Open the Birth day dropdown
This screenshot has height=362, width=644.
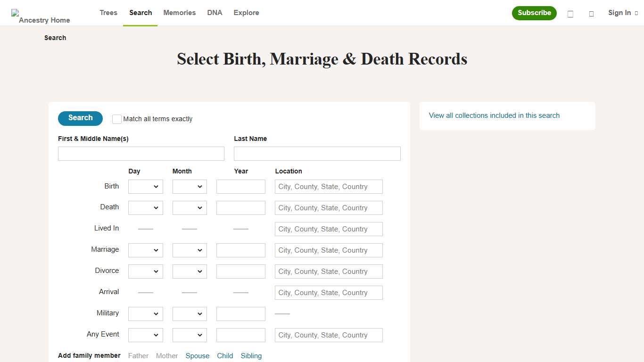(x=145, y=186)
